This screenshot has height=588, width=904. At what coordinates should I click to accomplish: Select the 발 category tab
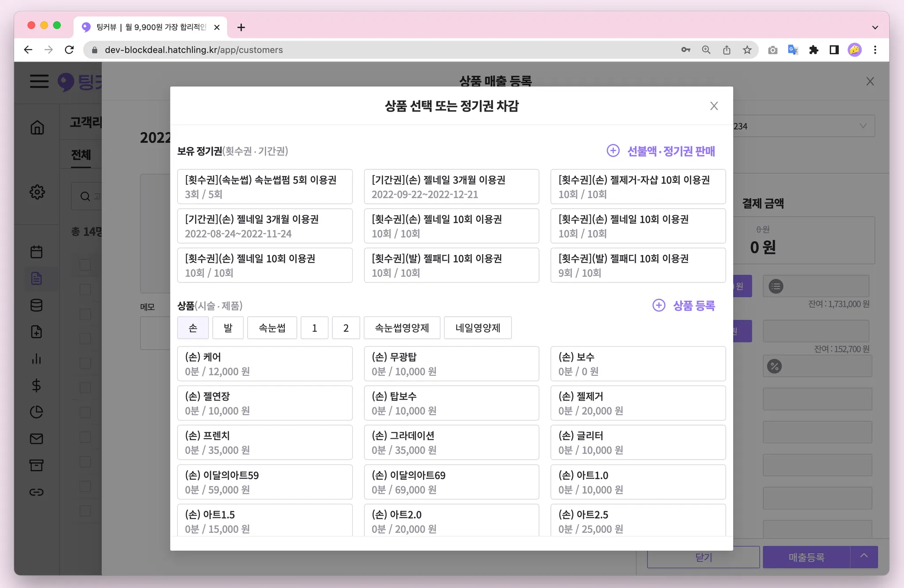(x=228, y=328)
